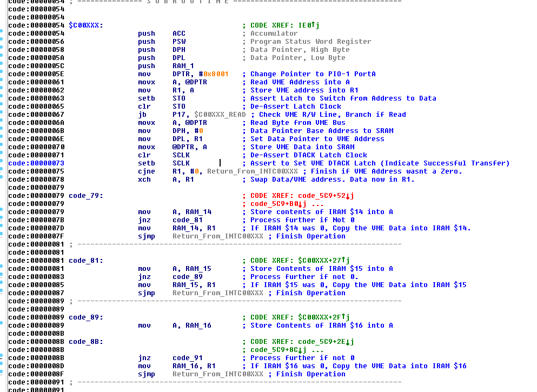Select the code_89: label

86,317
